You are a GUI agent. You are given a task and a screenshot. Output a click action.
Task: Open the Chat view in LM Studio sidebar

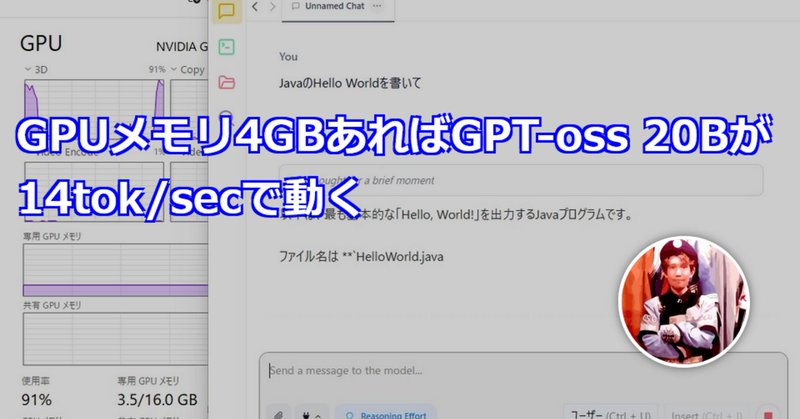pos(227,11)
